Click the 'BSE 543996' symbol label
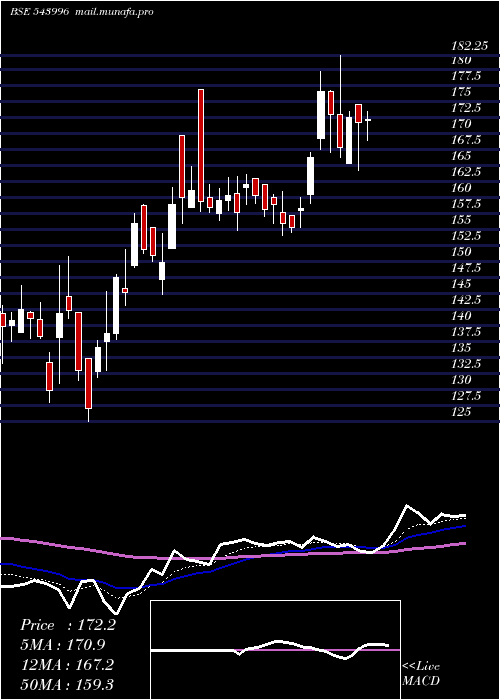The height and width of the screenshot is (700, 500). coord(39,12)
